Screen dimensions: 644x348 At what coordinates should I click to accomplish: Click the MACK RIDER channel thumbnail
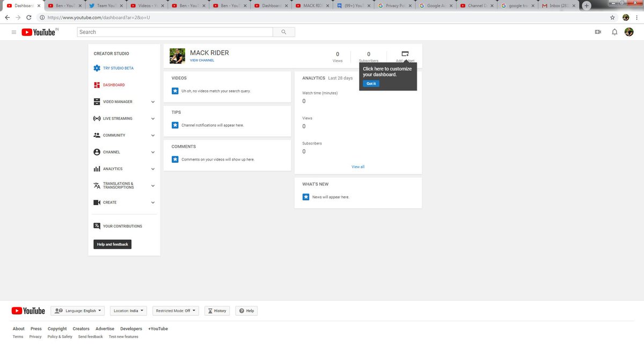click(x=177, y=56)
